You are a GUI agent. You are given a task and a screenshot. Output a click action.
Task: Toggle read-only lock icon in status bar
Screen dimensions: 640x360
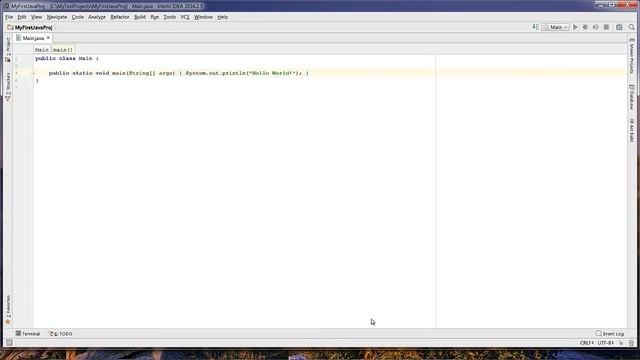[x=622, y=343]
